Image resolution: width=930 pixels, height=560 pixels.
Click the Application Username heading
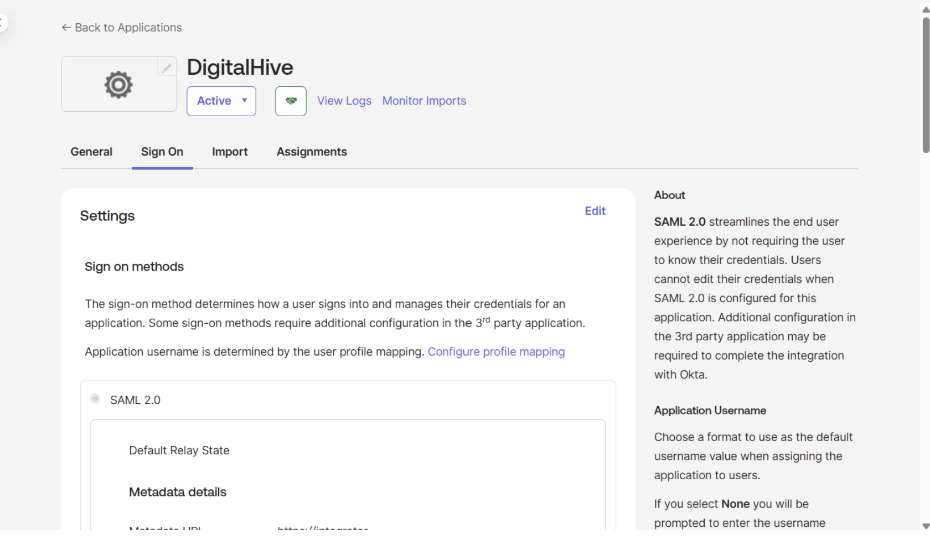point(710,411)
